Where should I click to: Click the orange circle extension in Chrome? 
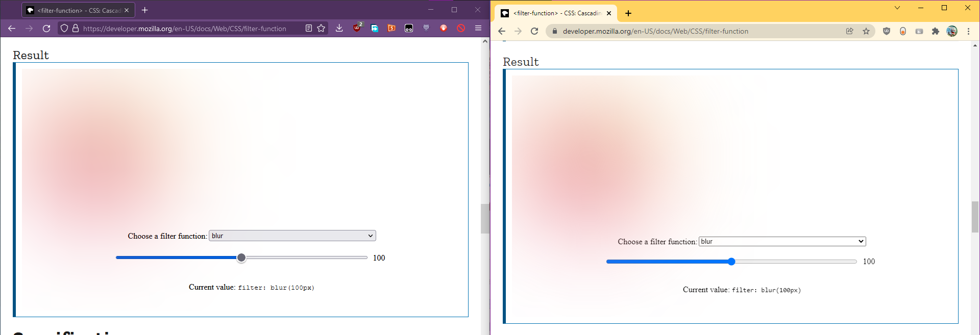click(903, 31)
